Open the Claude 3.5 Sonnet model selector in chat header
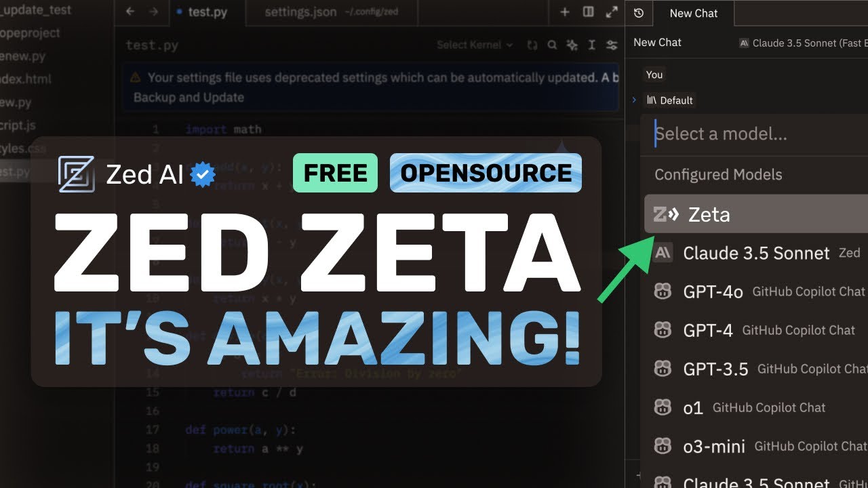868x488 pixels. [803, 43]
